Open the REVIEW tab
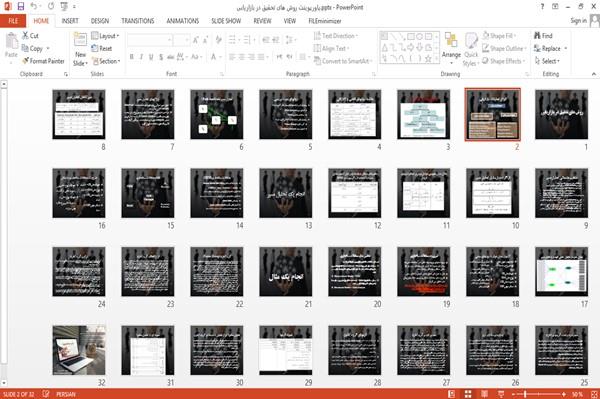The height and width of the screenshot is (399, 600). (x=262, y=21)
